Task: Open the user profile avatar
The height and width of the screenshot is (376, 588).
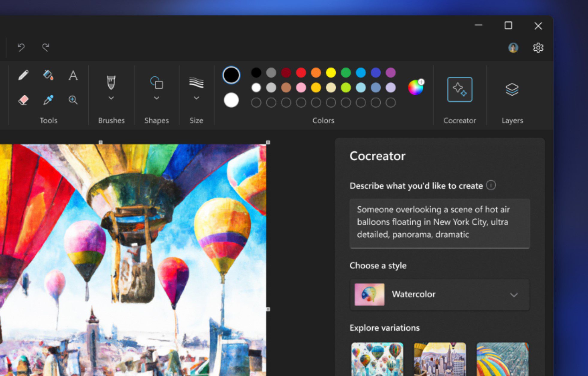Action: (513, 48)
